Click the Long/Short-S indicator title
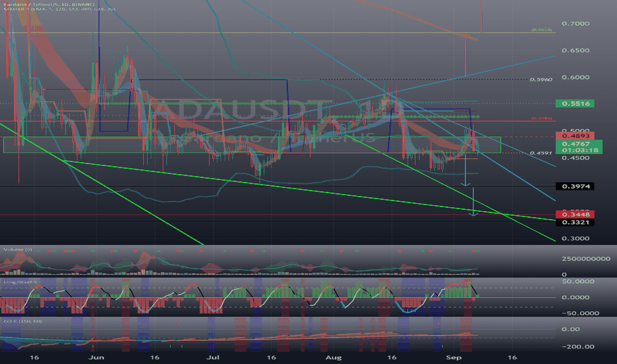Image resolution: width=617 pixels, height=364 pixels. (21, 282)
